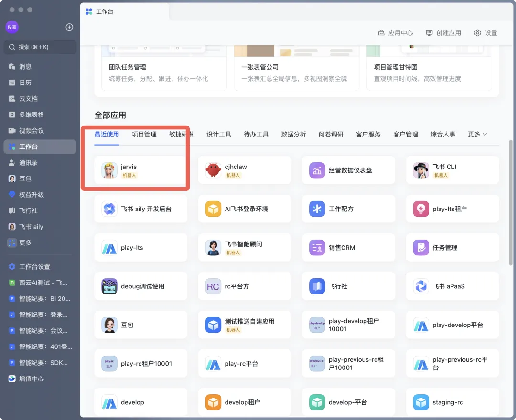Open 增值中心 in the sidebar
The image size is (516, 420).
point(40,378)
